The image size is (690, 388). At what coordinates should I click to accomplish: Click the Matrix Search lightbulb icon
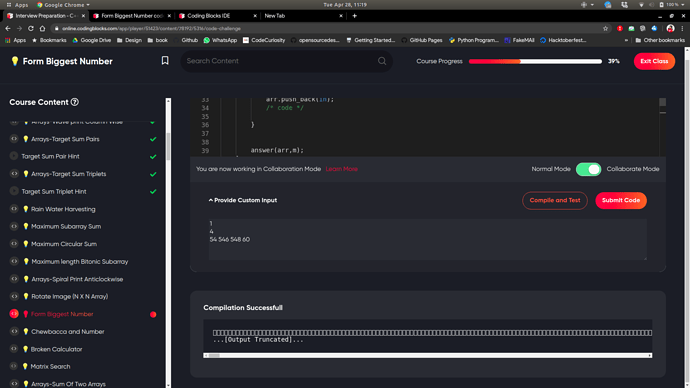coord(25,366)
